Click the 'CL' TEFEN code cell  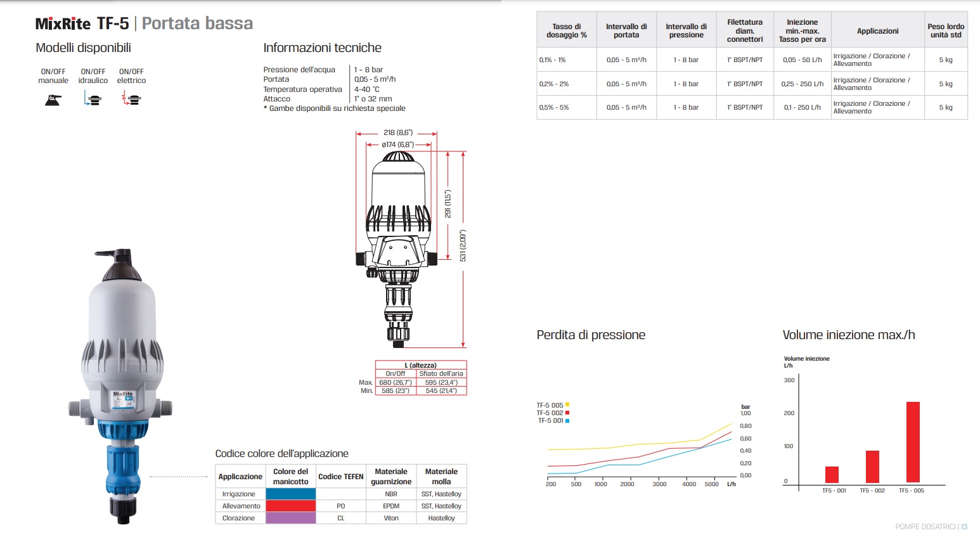tap(341, 518)
